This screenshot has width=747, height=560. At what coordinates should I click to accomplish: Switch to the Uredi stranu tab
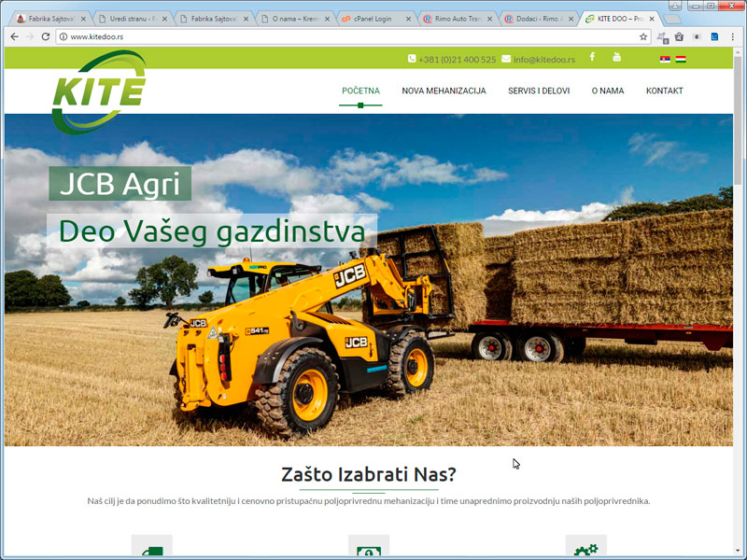pyautogui.click(x=132, y=19)
